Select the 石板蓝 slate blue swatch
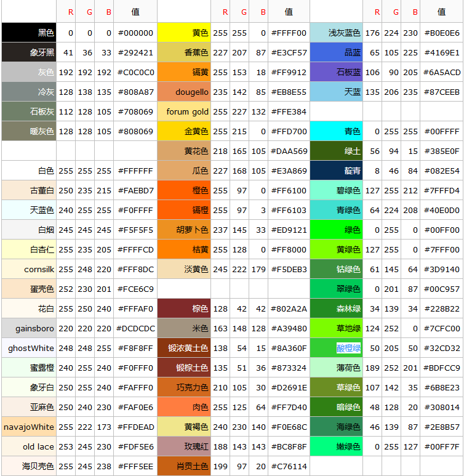 [x=336, y=72]
